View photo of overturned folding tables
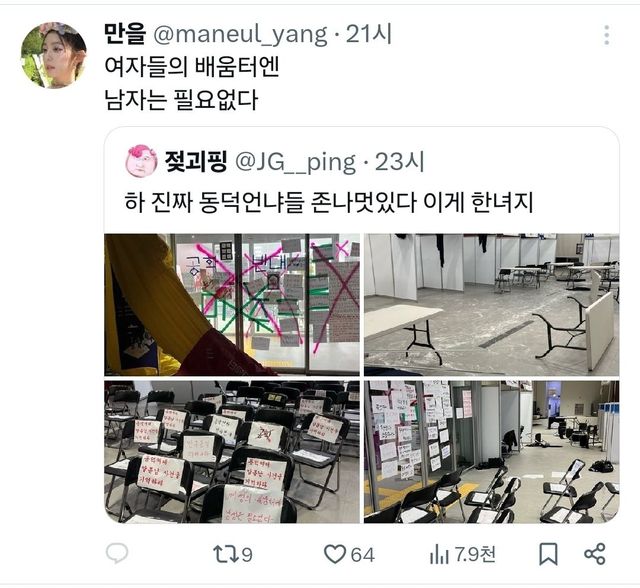This screenshot has width=640, height=588. click(x=492, y=305)
